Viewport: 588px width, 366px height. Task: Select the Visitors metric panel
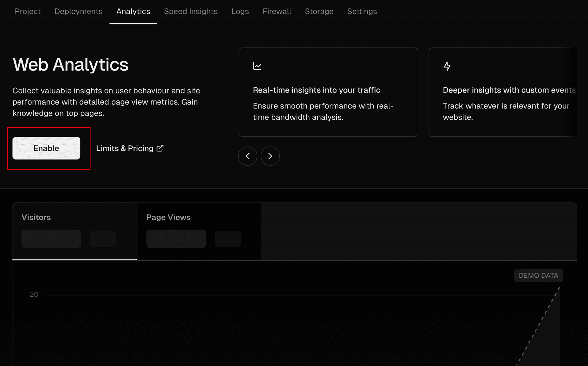74,231
